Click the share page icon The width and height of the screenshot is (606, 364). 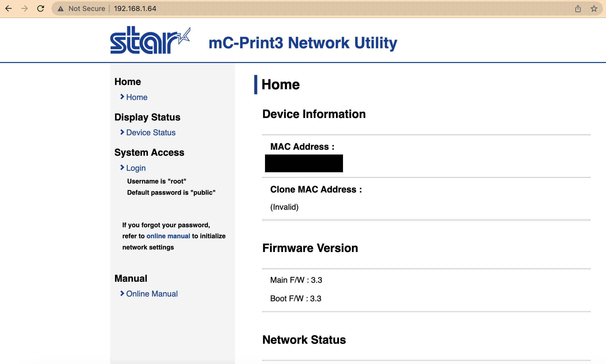(578, 9)
